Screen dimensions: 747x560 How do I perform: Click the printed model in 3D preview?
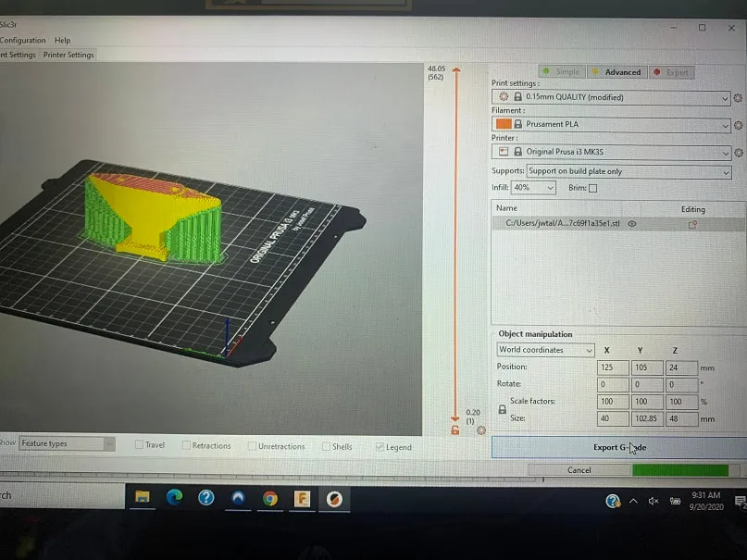coord(153,217)
